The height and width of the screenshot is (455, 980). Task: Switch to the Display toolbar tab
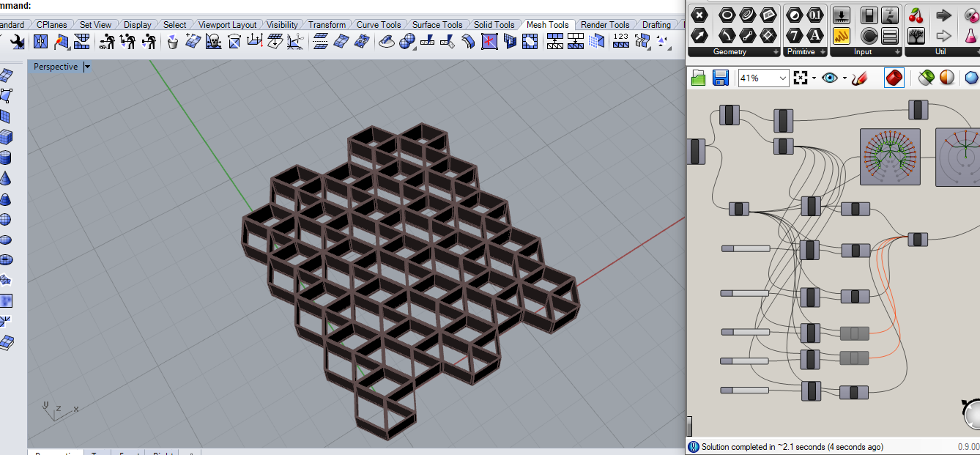click(x=138, y=25)
